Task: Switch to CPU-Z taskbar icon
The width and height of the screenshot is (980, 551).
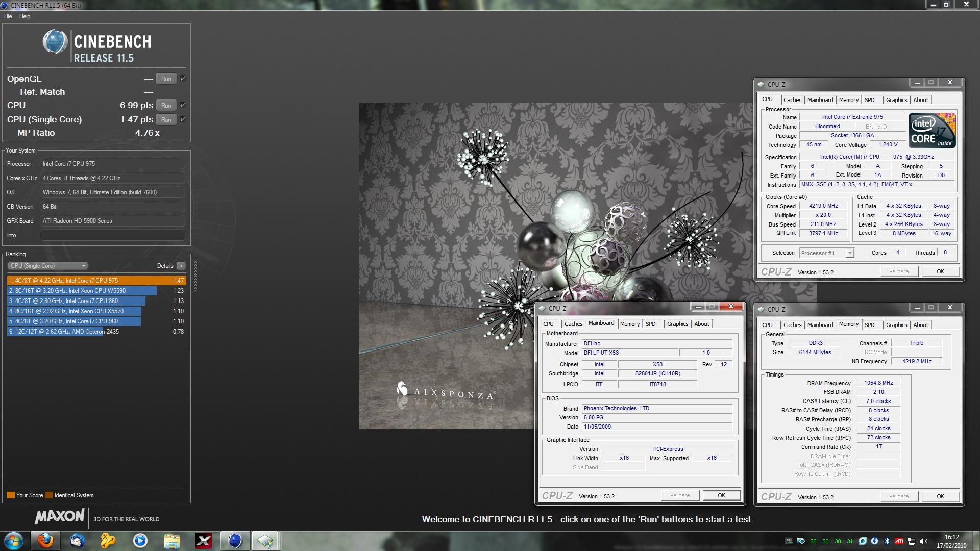Action: [x=265, y=541]
